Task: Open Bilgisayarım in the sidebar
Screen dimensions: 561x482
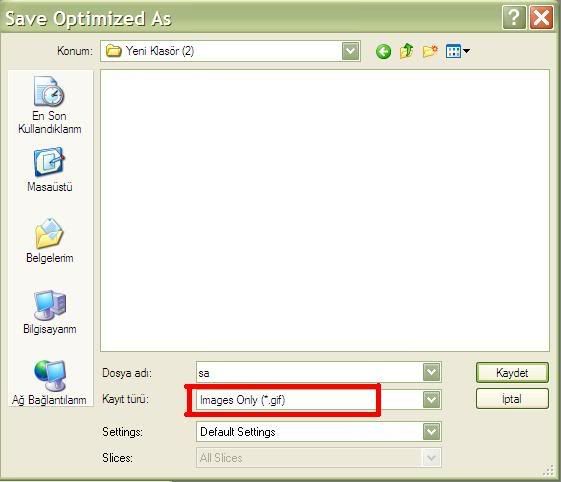Action: point(49,312)
